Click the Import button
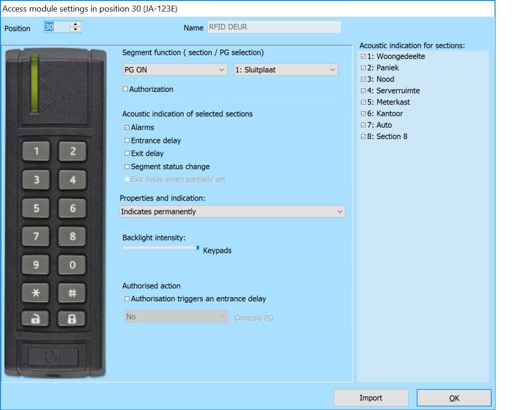Viewport: 532px width, 410px height. click(371, 398)
